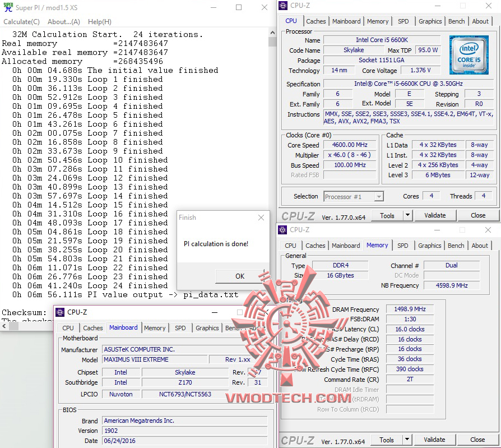Select the SPD tab in top CPU-Z window

click(403, 21)
